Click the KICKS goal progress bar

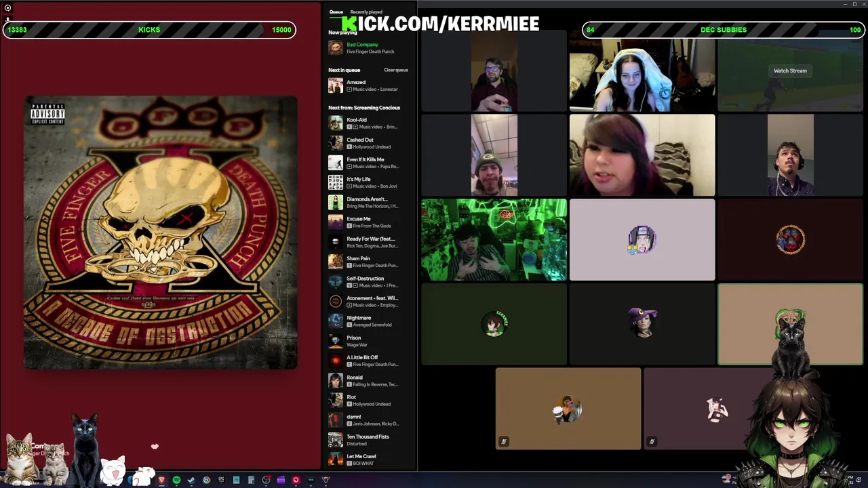click(149, 30)
